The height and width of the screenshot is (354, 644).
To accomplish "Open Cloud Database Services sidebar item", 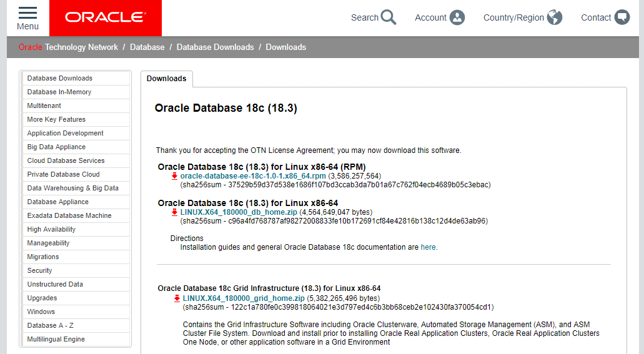I will click(76, 160).
